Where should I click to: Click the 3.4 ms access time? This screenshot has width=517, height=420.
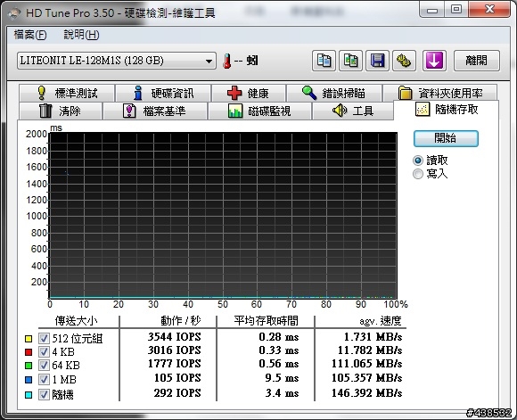pos(283,393)
